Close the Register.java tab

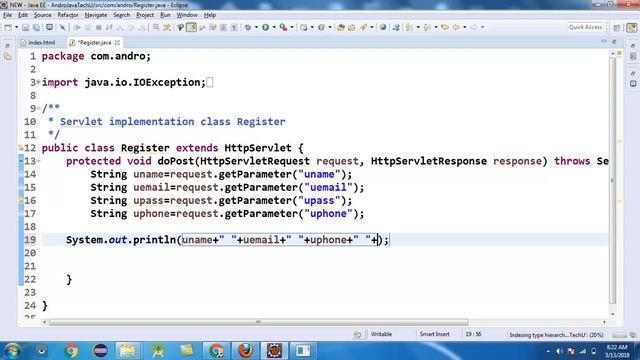118,42
